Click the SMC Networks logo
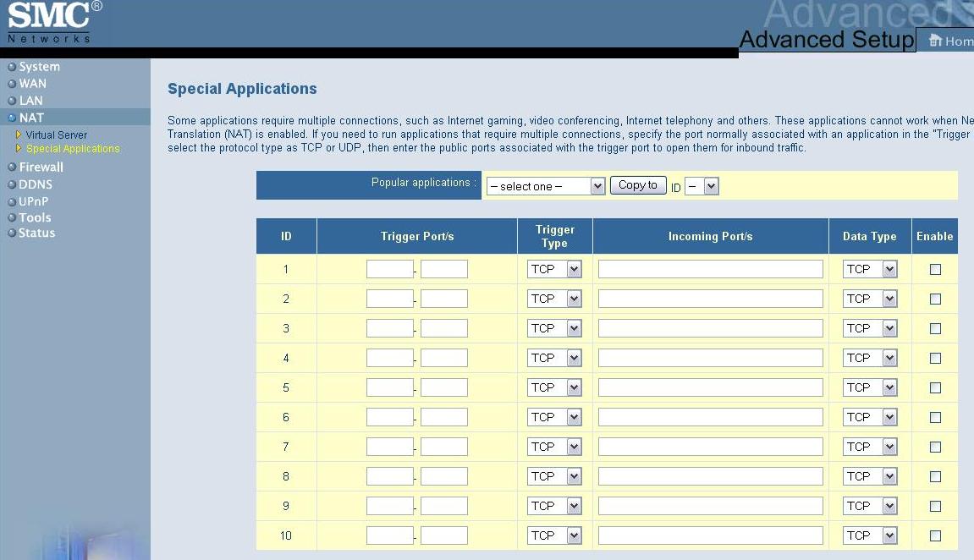This screenshot has width=974, height=560. (x=55, y=22)
